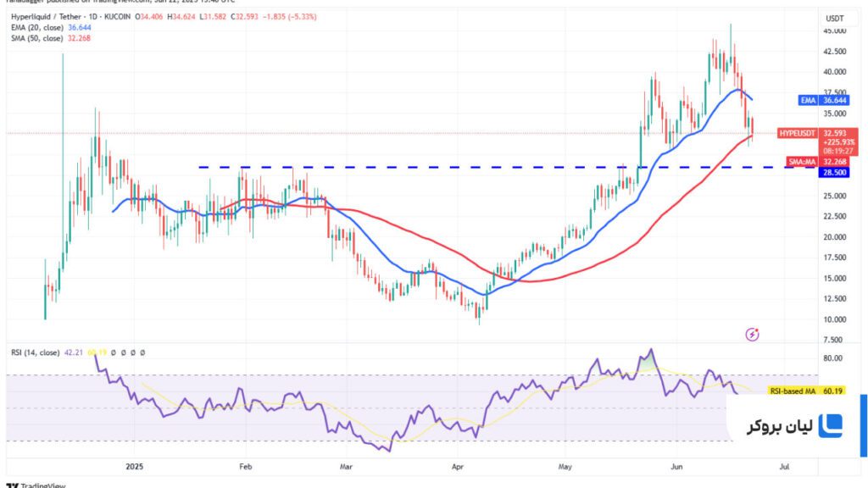Click the HYPEUSDT 32.593 price label
The height and width of the screenshot is (488, 868).
[x=818, y=133]
